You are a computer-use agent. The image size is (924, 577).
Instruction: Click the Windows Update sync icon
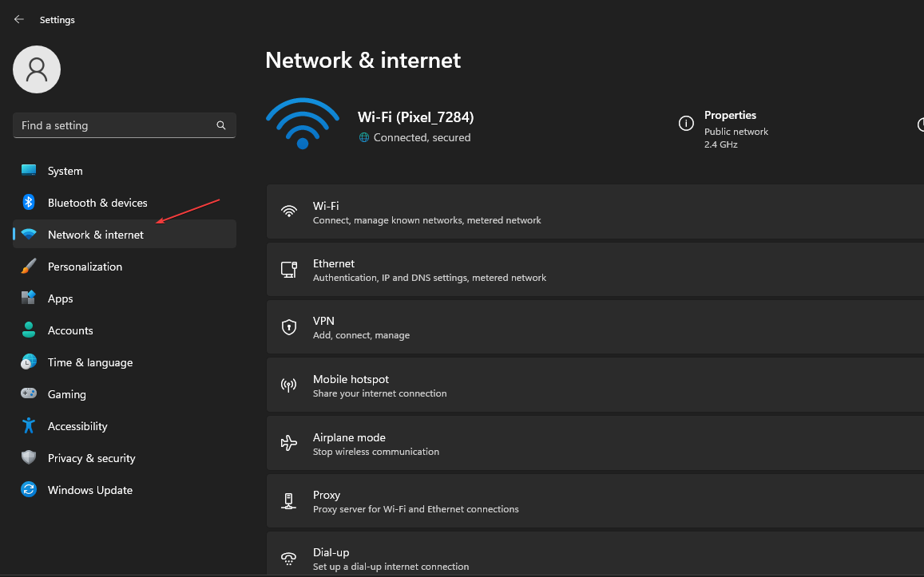(29, 490)
